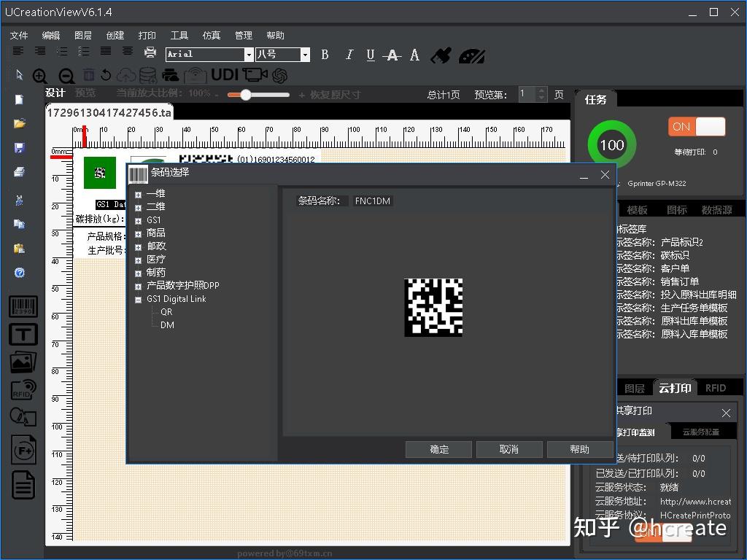
Task: Click the zoom ratio slider handle
Action: (246, 95)
